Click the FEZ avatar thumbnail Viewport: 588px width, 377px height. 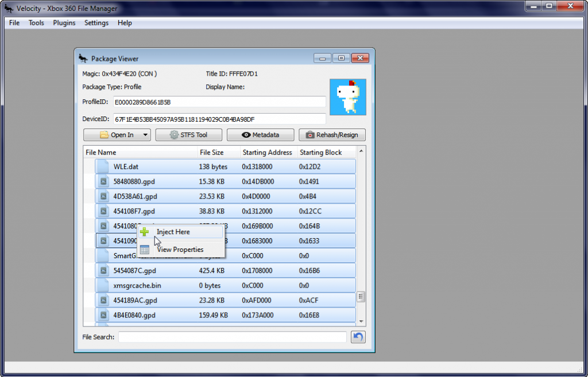tap(348, 97)
